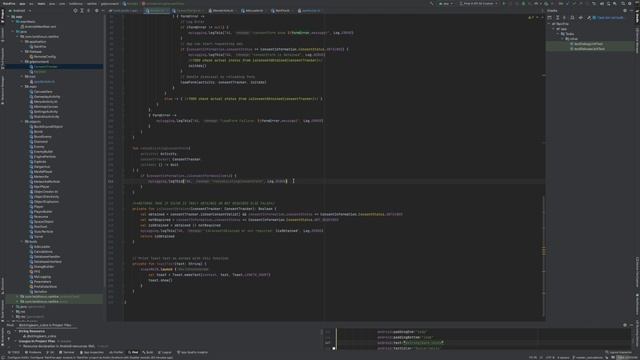Click the editor vertical scrollbar

543,257
